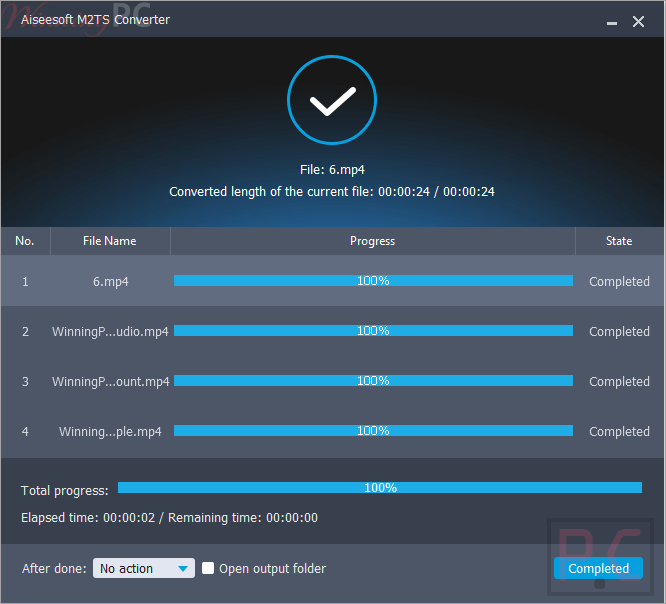
Task: Minimize the Aiseesoft M2TS Converter window
Action: pyautogui.click(x=612, y=22)
